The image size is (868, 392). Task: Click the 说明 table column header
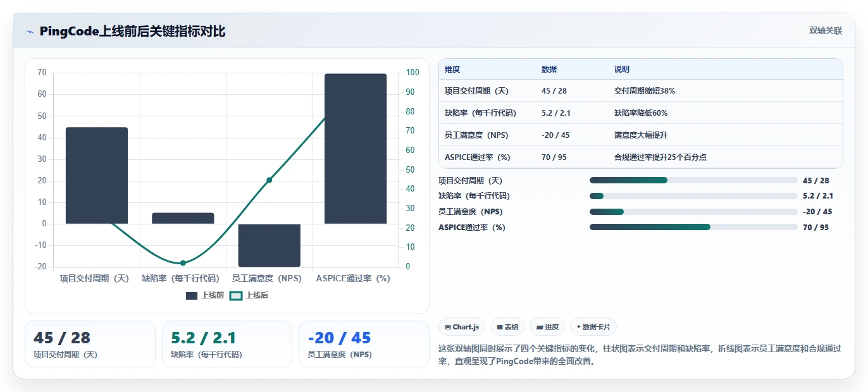[x=622, y=70]
